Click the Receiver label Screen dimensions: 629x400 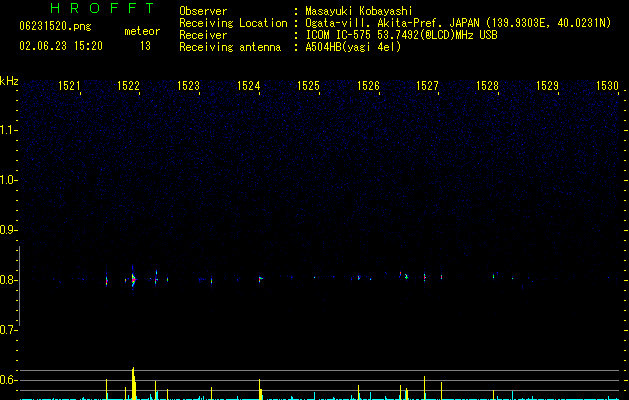tap(203, 35)
